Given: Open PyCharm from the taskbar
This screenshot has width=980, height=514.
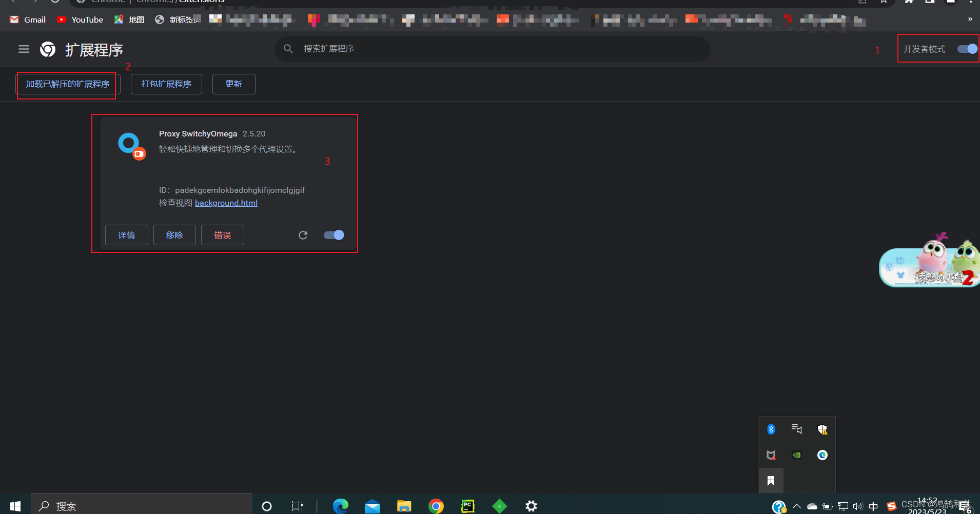Looking at the screenshot, I should coord(468,506).
